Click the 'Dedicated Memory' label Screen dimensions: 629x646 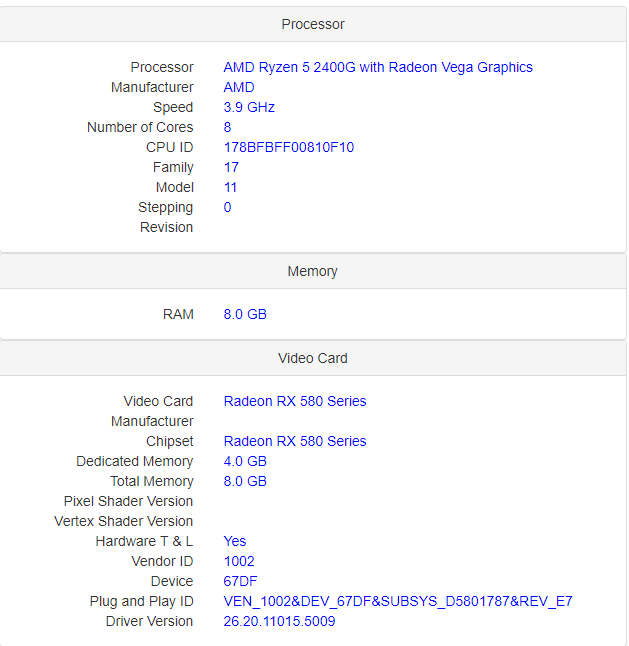[x=135, y=461]
